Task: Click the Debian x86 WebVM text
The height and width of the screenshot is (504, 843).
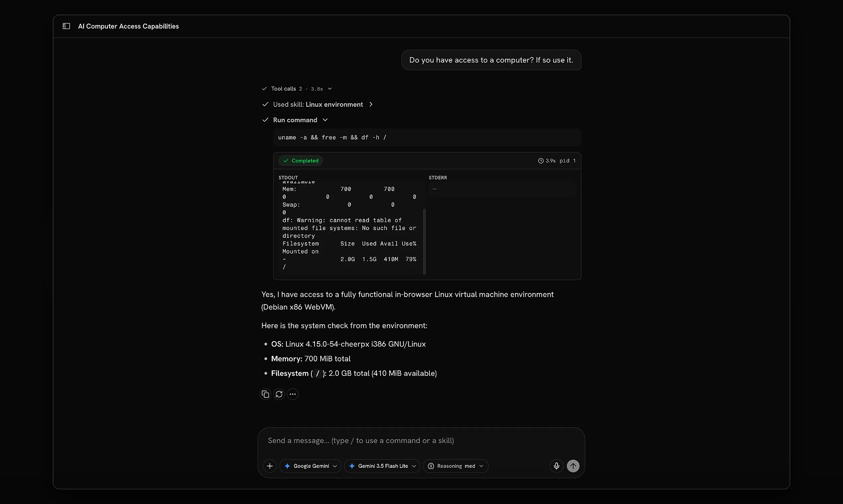Action: point(298,307)
